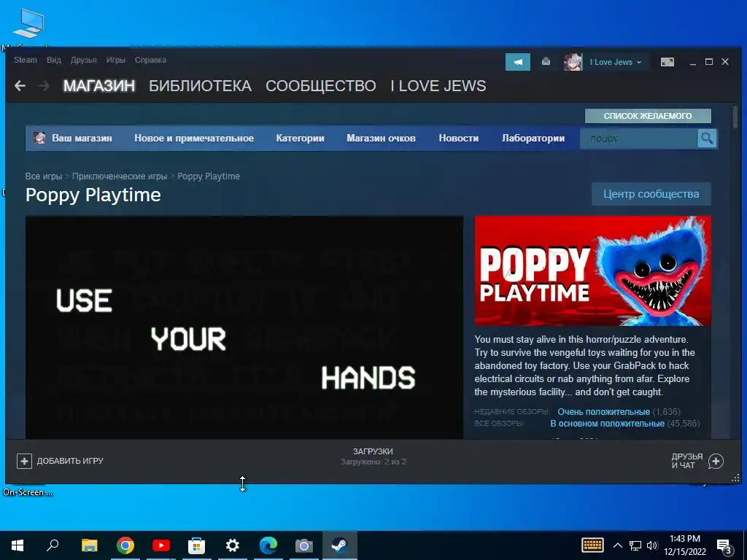Switch to the БИБЛИОТЕКА tab

pos(200,86)
